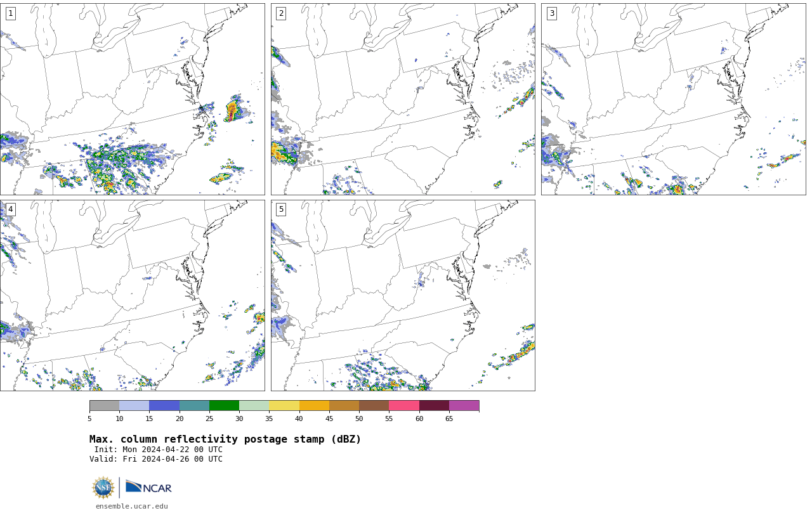Open ensemble member 1 reflectivity map
The image size is (812, 513).
133,99
